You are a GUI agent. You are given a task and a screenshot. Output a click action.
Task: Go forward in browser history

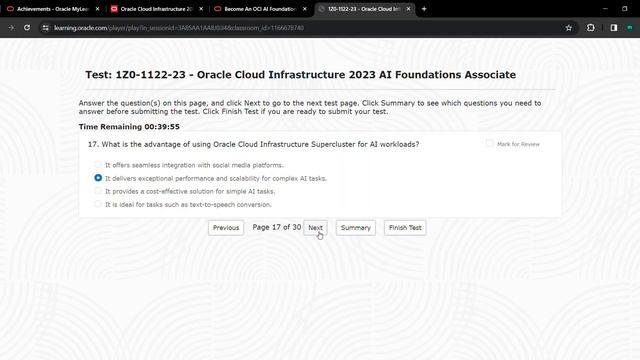pyautogui.click(x=11, y=28)
